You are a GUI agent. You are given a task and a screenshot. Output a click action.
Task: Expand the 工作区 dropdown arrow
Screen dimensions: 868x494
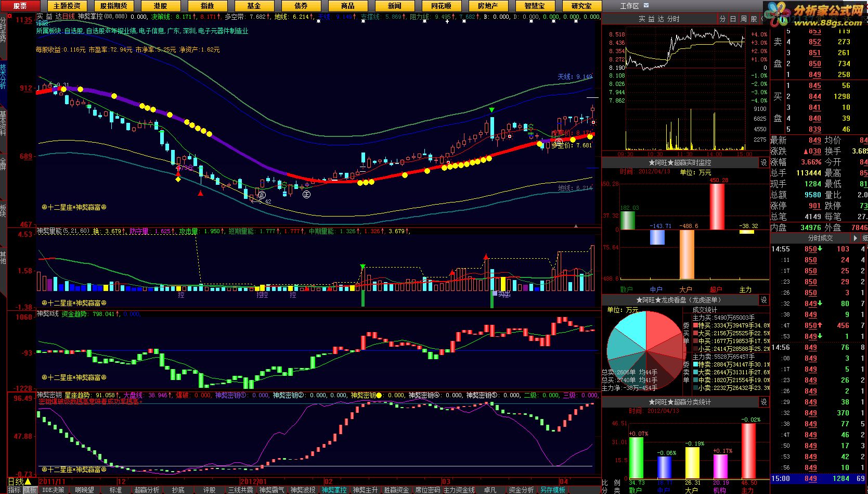click(x=646, y=6)
